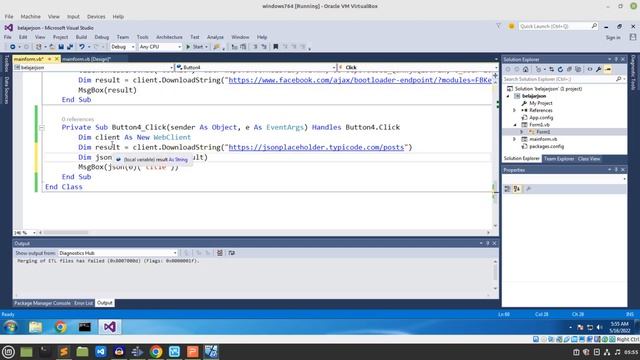
Task: Click command prompt icon in Windows taskbar
Action: click(x=85, y=327)
